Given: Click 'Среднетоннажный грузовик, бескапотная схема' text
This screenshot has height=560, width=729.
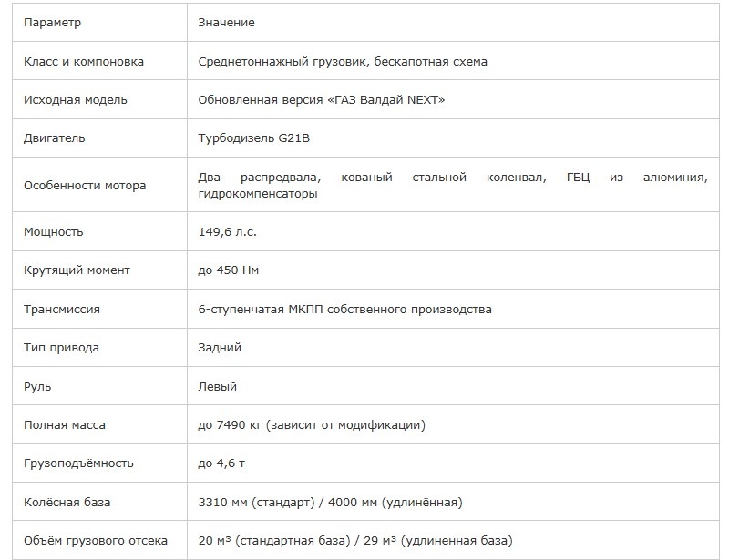Looking at the screenshot, I should [343, 61].
